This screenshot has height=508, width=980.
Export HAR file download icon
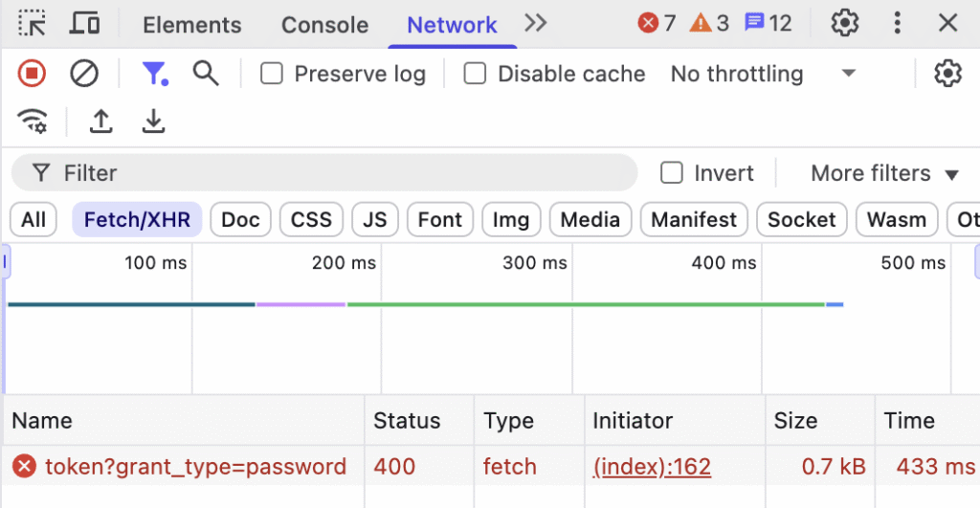153,121
